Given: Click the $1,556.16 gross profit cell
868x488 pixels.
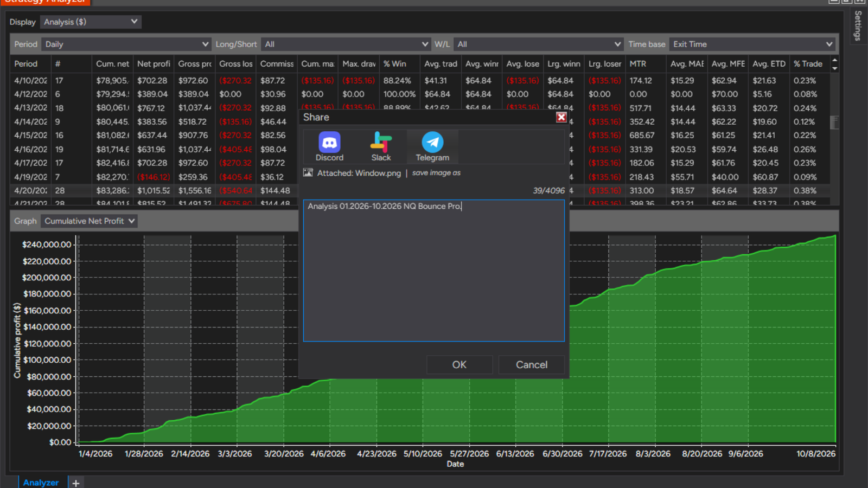Looking at the screenshot, I should [x=195, y=190].
